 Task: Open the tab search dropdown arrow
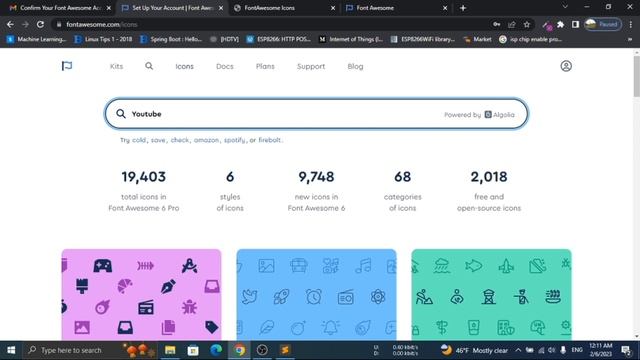tap(565, 7)
